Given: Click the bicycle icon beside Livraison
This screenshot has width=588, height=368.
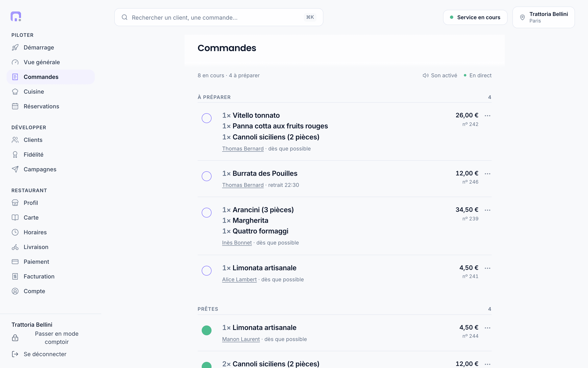Looking at the screenshot, I should click(15, 247).
